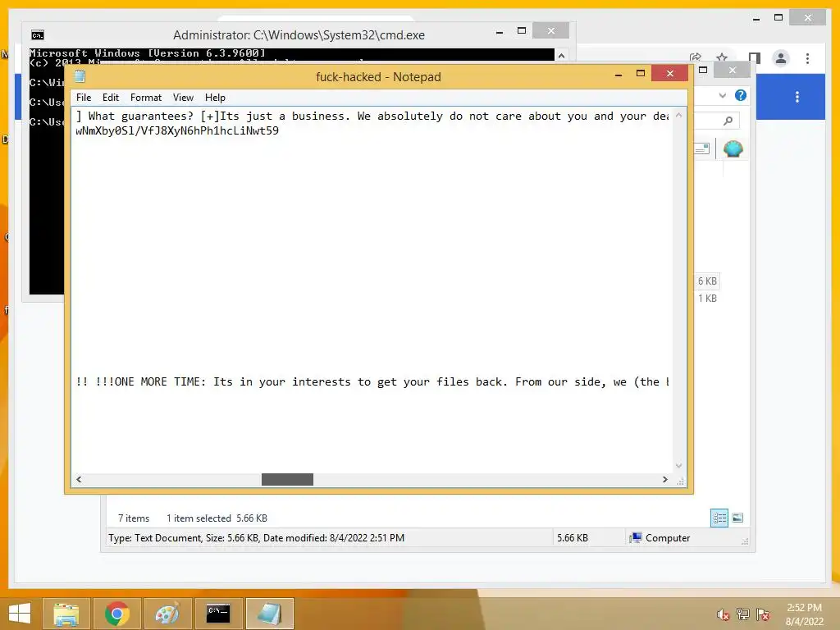Open Paint from the taskbar

tap(167, 614)
